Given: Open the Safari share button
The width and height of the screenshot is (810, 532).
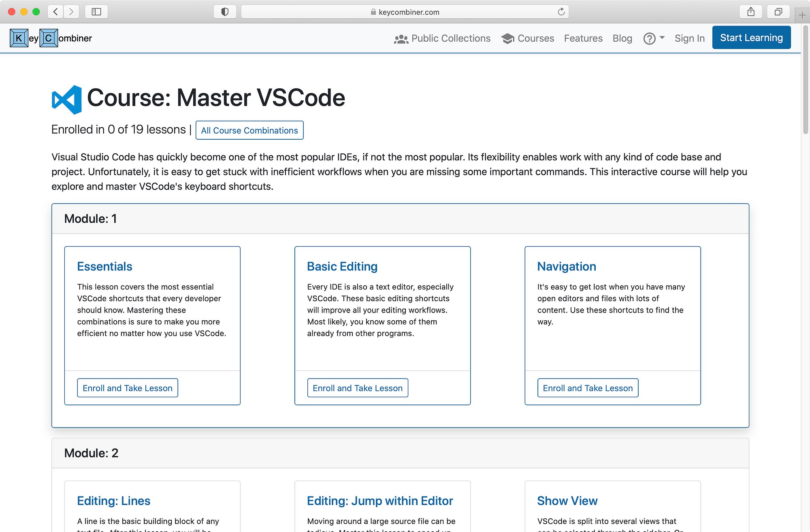Looking at the screenshot, I should click(x=751, y=12).
